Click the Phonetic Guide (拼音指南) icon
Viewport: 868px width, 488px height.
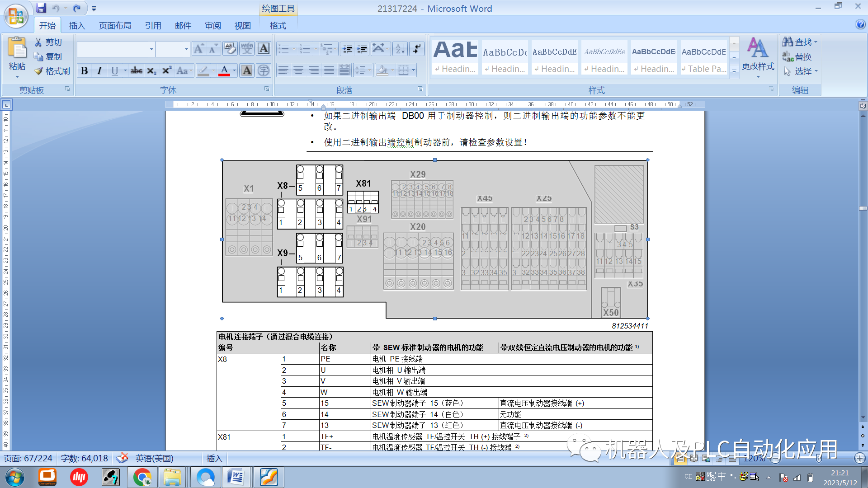point(247,49)
